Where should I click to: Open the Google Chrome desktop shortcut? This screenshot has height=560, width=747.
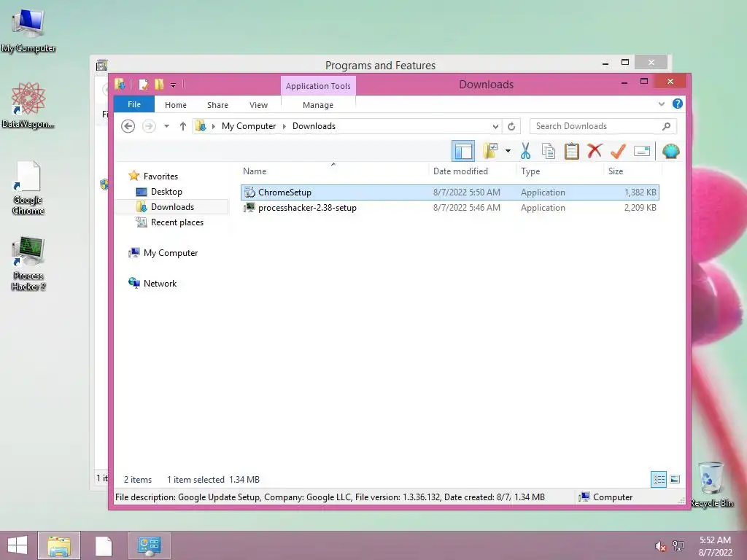coord(28,187)
